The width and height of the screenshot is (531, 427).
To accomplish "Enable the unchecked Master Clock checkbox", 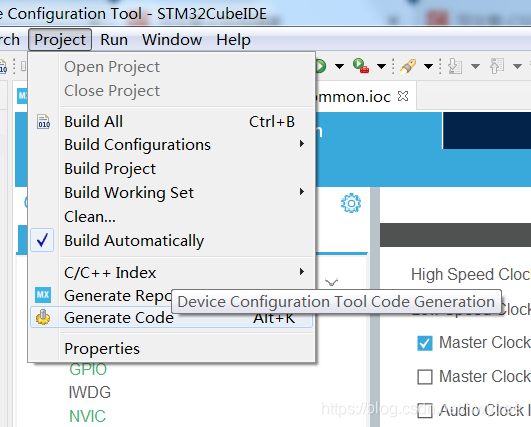I will (425, 377).
